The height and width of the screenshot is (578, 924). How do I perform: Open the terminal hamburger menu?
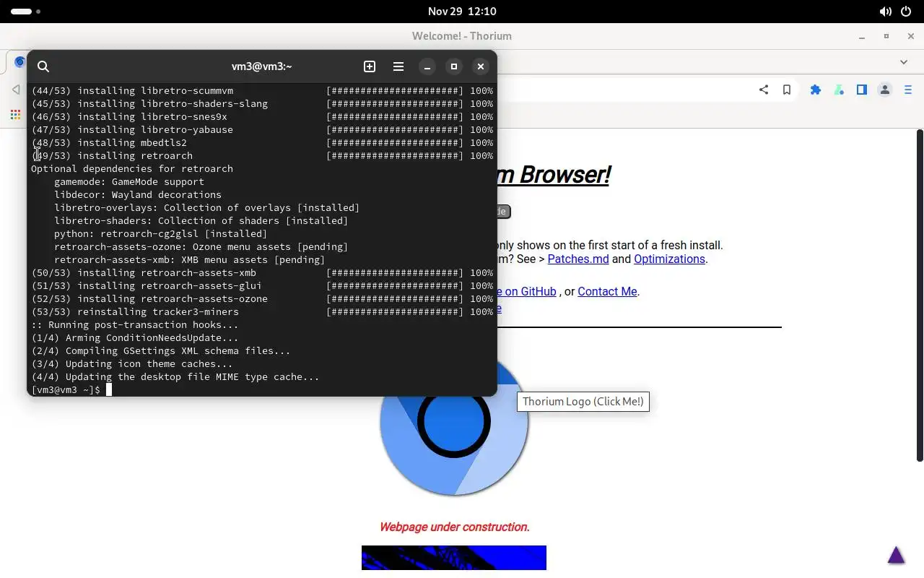click(398, 66)
